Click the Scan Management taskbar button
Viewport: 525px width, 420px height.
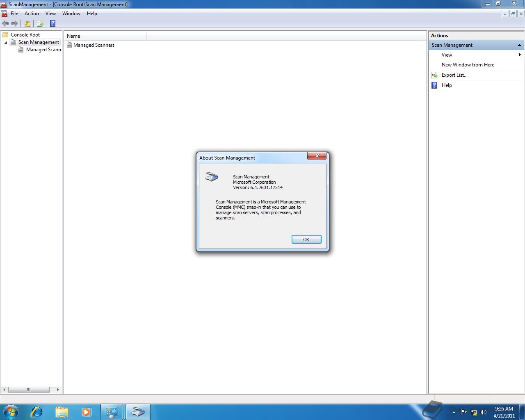coord(138,411)
